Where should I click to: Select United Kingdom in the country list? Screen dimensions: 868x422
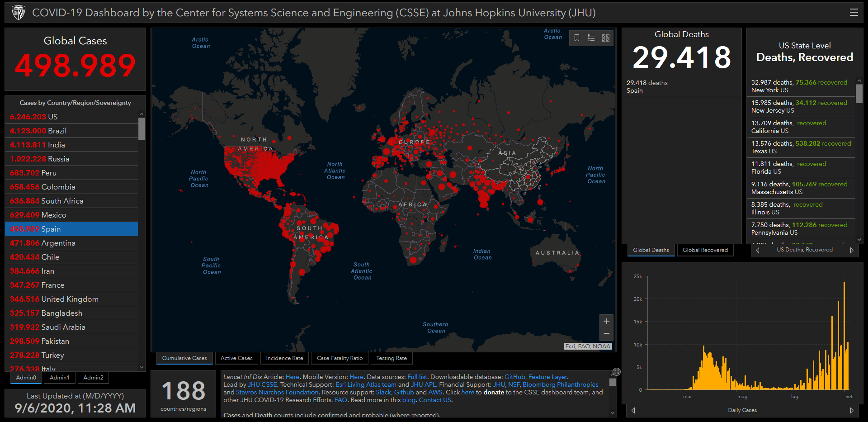pyautogui.click(x=71, y=299)
